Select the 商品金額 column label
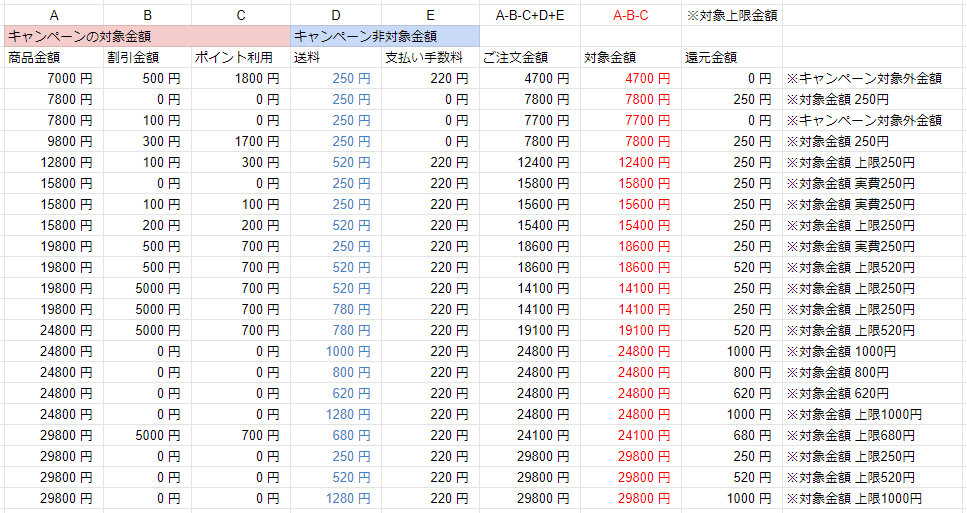 pyautogui.click(x=54, y=57)
